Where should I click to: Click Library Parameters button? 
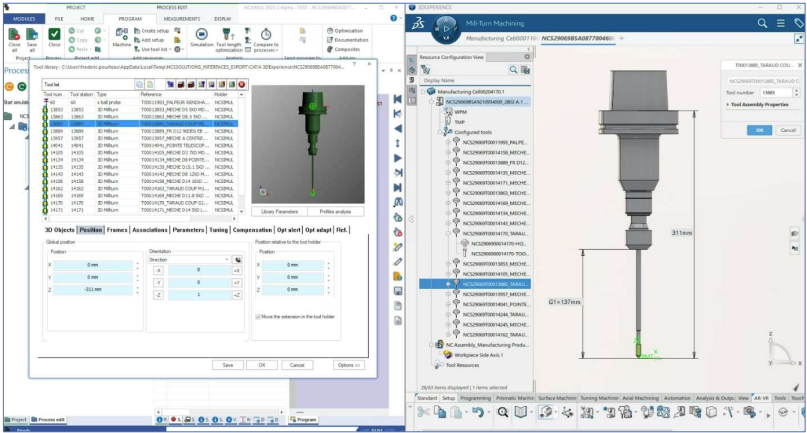279,212
